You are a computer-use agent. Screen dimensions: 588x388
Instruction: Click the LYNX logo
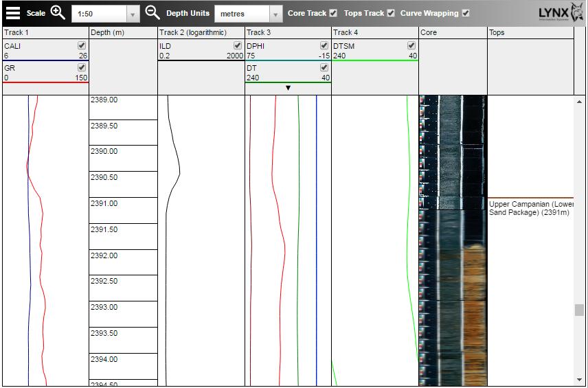[561, 13]
